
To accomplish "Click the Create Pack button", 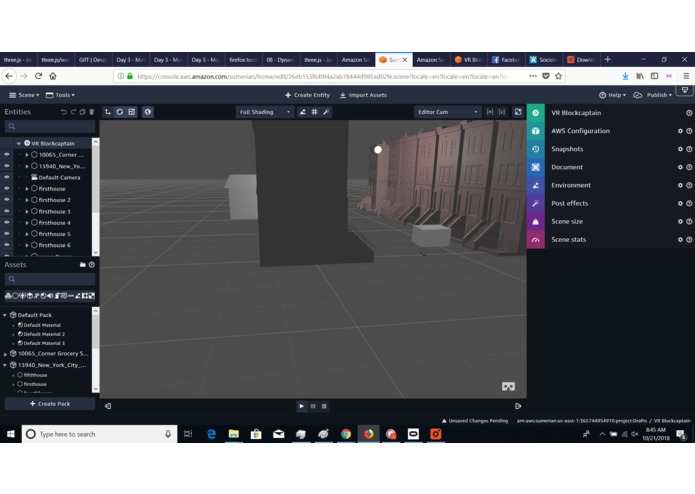I will [x=50, y=404].
